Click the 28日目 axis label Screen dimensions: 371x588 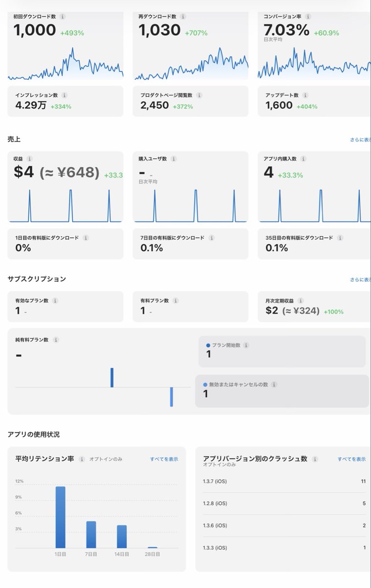coord(152,554)
